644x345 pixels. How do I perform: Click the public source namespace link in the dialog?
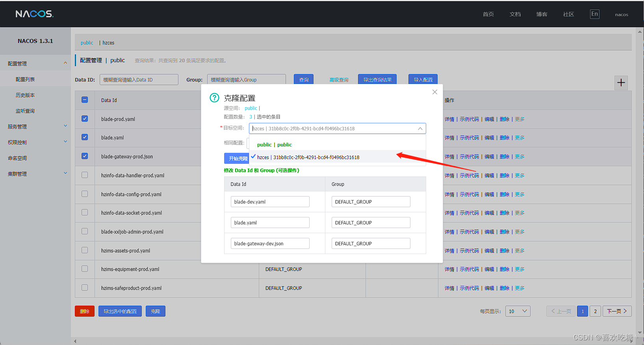[251, 108]
